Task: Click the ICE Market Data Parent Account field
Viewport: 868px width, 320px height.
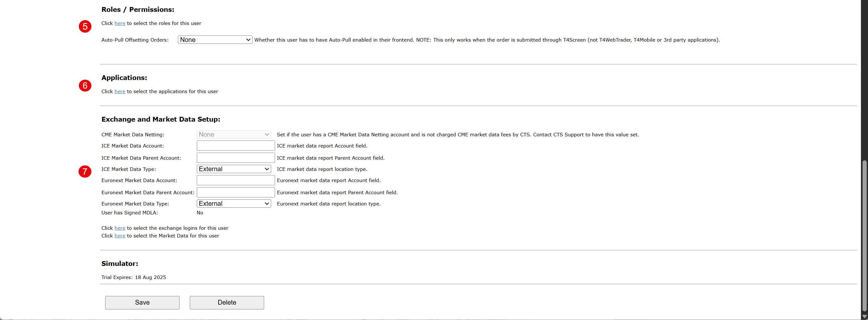Action: click(236, 158)
